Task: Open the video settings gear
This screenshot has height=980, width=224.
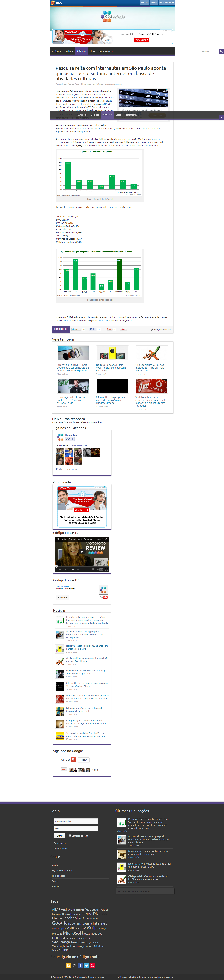Action: pos(93,569)
